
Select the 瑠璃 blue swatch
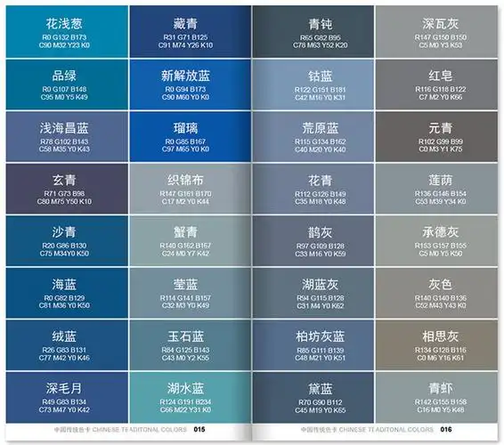click(x=191, y=136)
